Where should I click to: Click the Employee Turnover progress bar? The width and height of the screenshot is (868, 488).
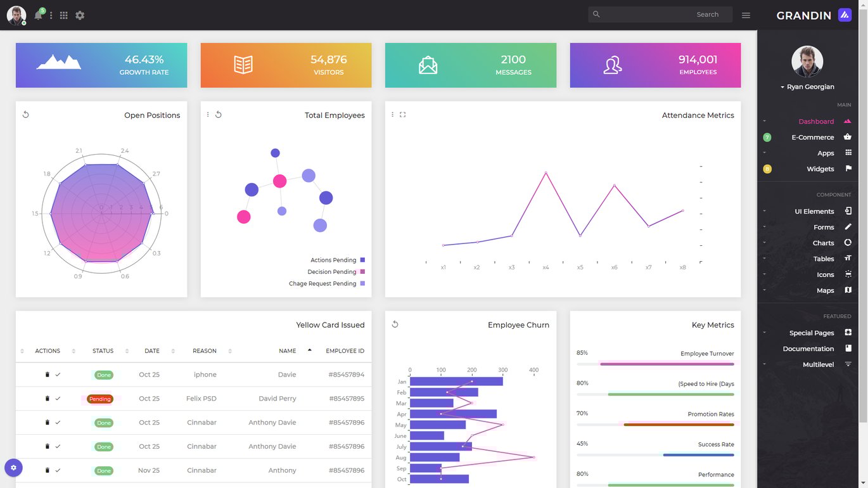[655, 364]
